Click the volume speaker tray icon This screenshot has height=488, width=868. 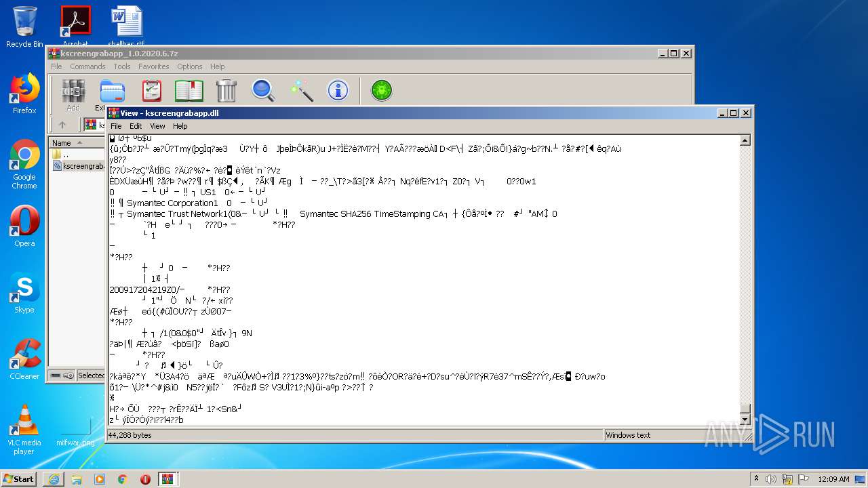771,479
